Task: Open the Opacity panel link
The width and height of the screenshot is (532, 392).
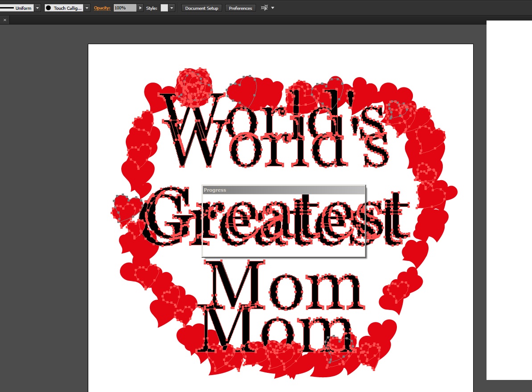Action: [102, 8]
